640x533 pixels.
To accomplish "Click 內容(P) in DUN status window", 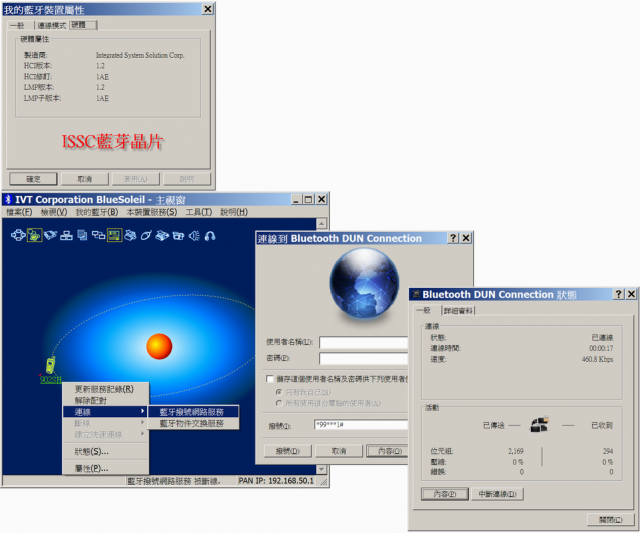I will tap(445, 494).
